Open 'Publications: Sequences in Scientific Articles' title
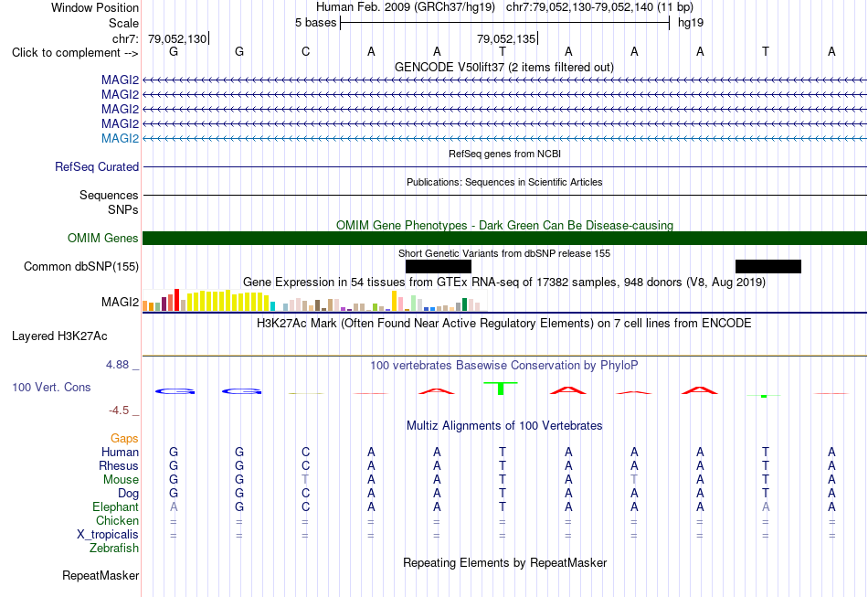Screen dimensions: 868x597 tap(504, 182)
